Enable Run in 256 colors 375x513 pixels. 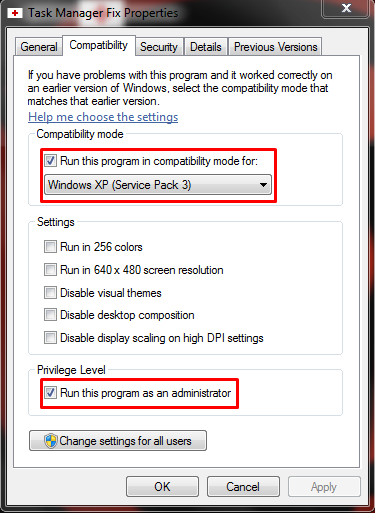pos(50,247)
